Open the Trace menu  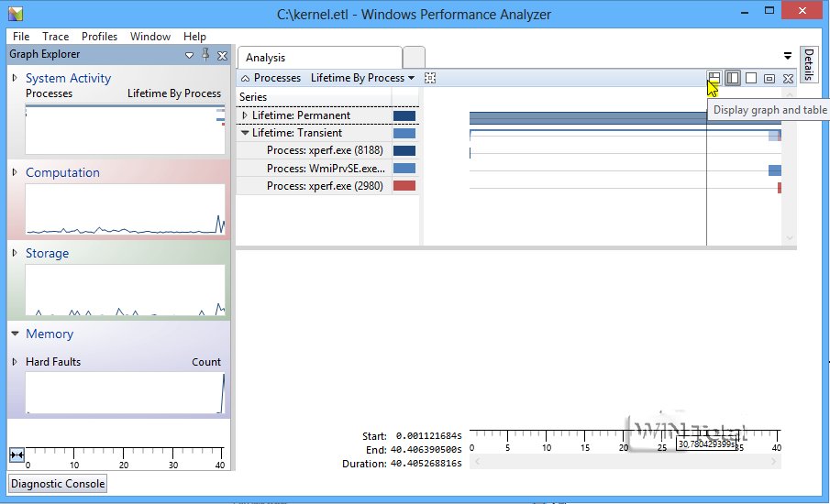click(x=55, y=37)
